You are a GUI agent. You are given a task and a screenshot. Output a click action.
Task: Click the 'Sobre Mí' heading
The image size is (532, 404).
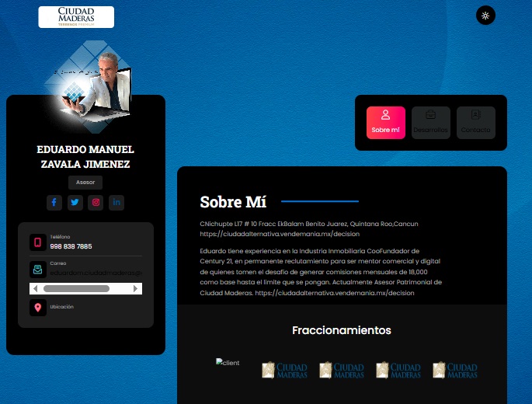[233, 202]
